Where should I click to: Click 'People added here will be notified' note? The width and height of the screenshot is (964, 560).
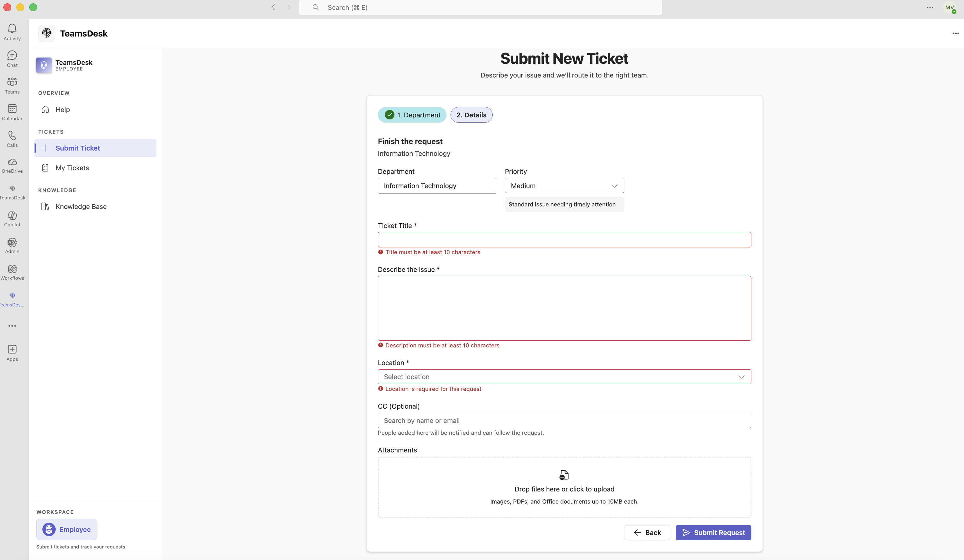click(461, 432)
